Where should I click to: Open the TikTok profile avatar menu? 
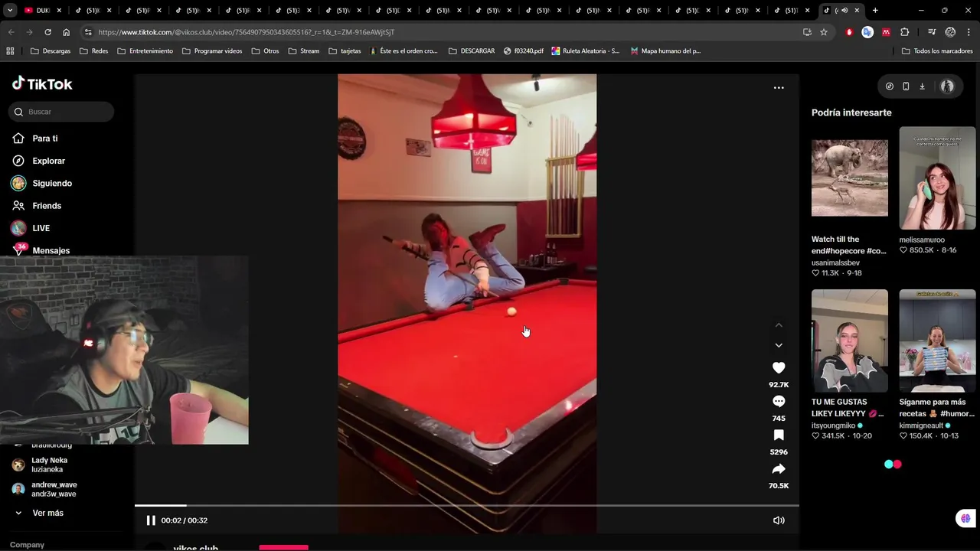[947, 86]
